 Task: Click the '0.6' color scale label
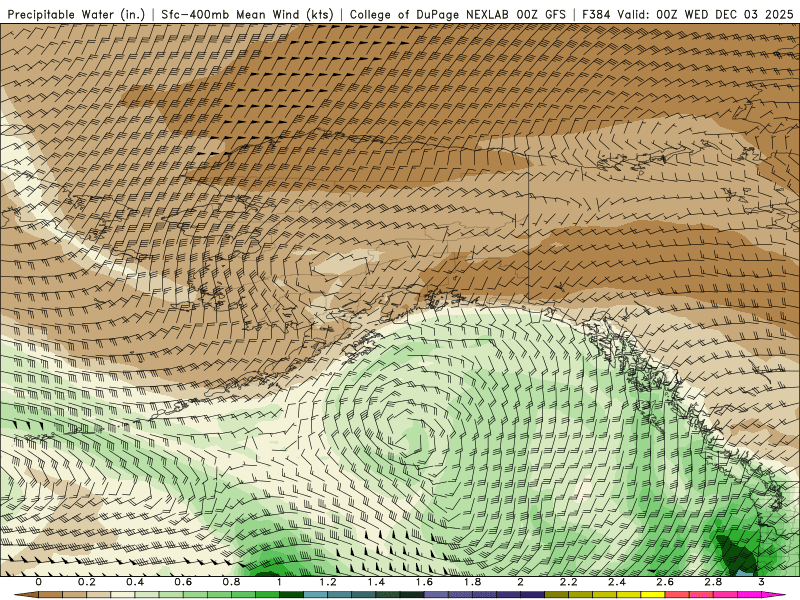(183, 582)
